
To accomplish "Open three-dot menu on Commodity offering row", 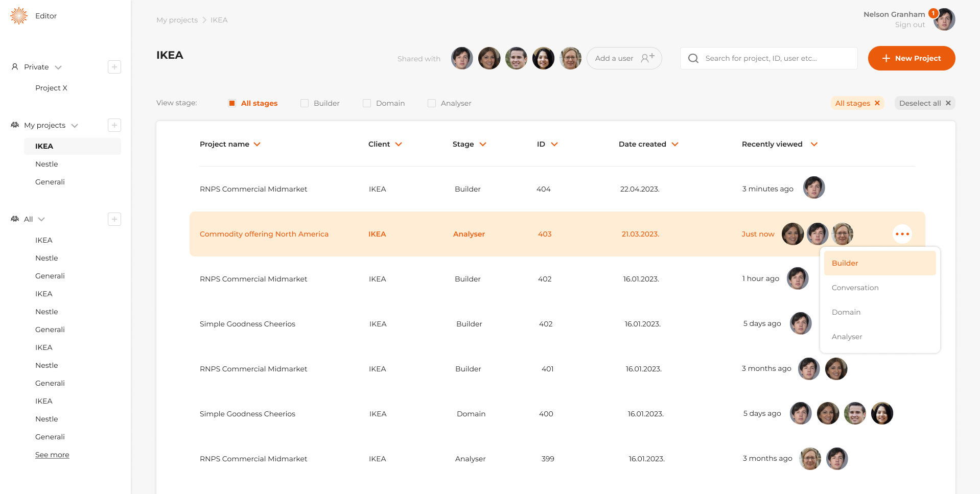I will coord(902,234).
